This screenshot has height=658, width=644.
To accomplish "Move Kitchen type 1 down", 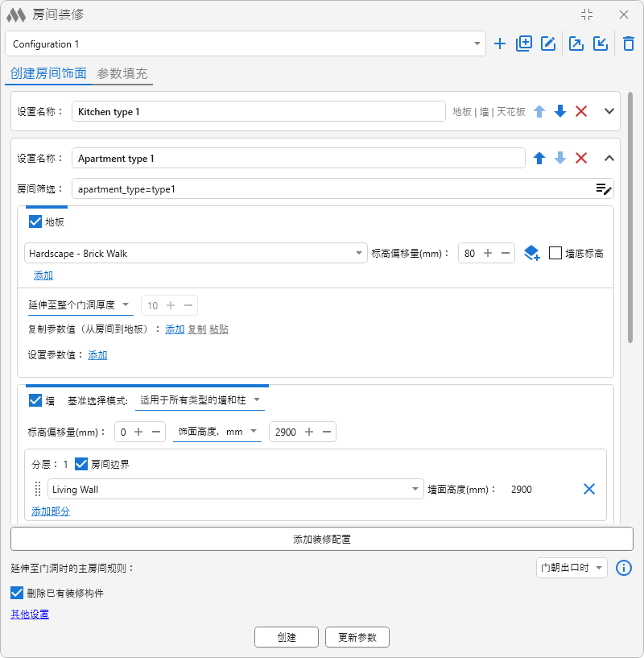I will click(560, 111).
